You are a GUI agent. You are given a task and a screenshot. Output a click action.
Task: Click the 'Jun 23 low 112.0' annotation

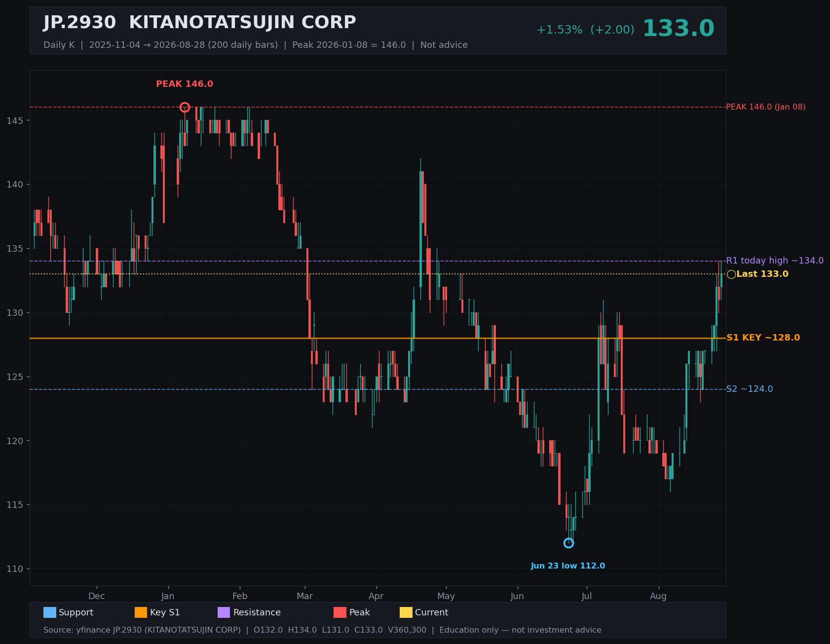[568, 566]
